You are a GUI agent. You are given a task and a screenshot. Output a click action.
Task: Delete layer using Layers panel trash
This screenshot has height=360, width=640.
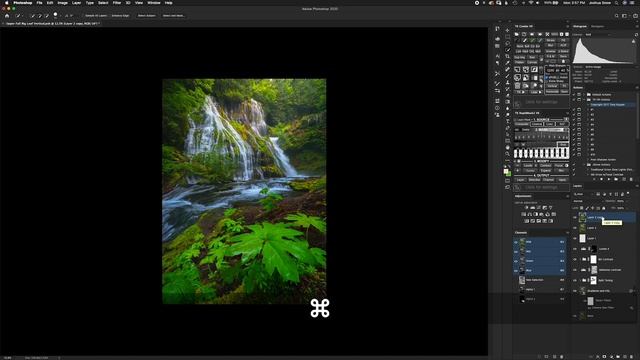tap(632, 357)
